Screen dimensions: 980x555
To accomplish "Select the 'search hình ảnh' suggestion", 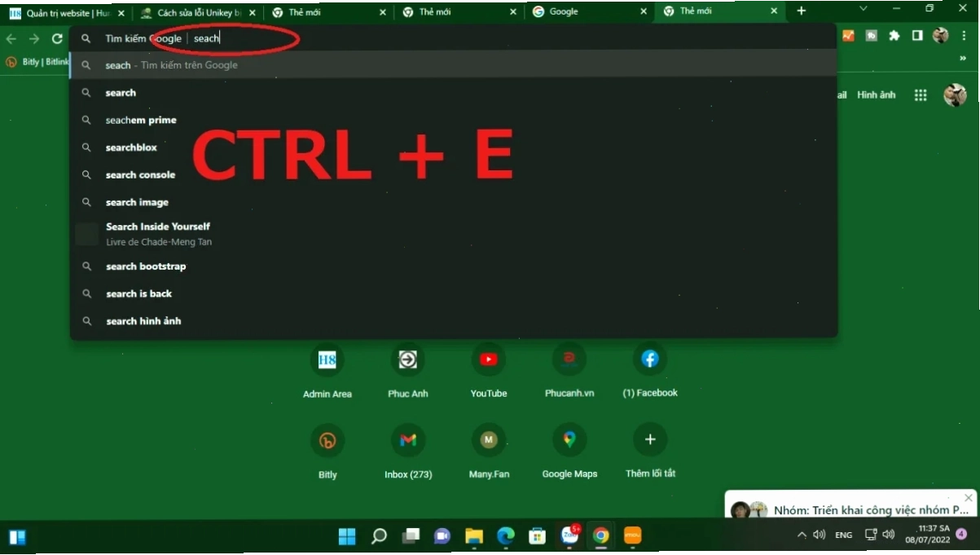I will pos(454,321).
